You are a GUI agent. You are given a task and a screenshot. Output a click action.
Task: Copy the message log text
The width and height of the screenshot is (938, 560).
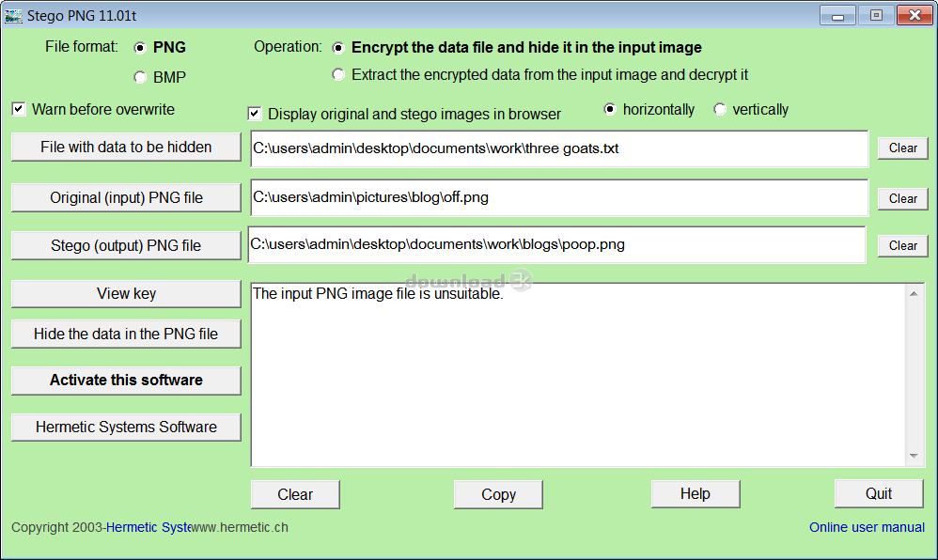coord(498,494)
